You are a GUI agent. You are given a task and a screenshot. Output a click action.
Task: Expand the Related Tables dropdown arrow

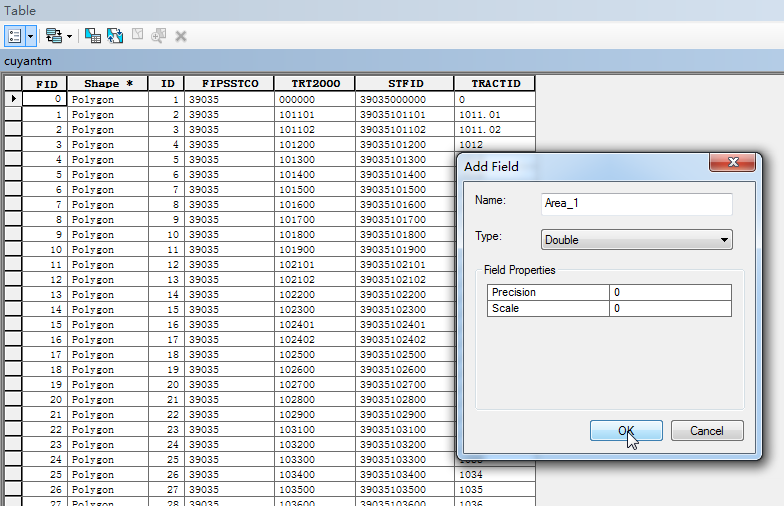69,36
